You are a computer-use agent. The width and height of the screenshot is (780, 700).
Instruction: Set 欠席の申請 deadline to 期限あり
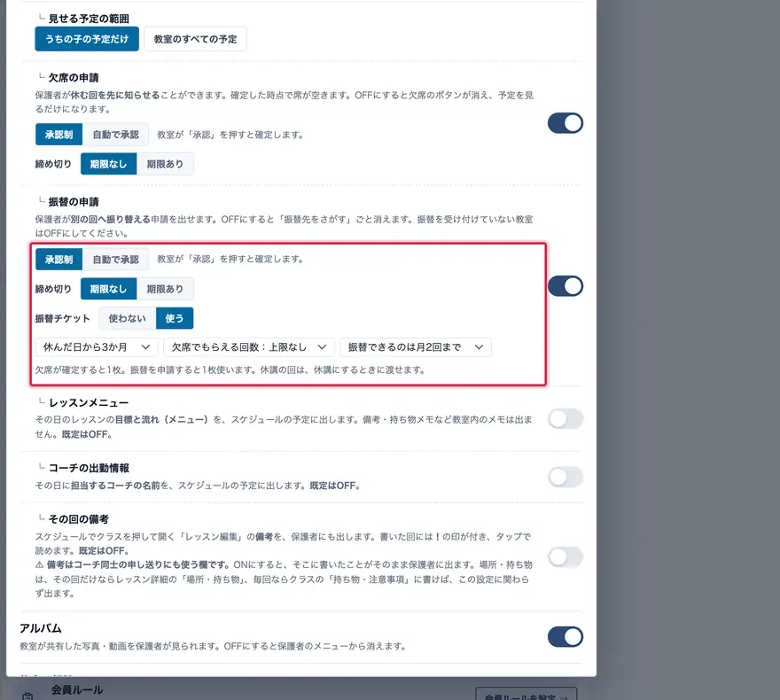165,164
